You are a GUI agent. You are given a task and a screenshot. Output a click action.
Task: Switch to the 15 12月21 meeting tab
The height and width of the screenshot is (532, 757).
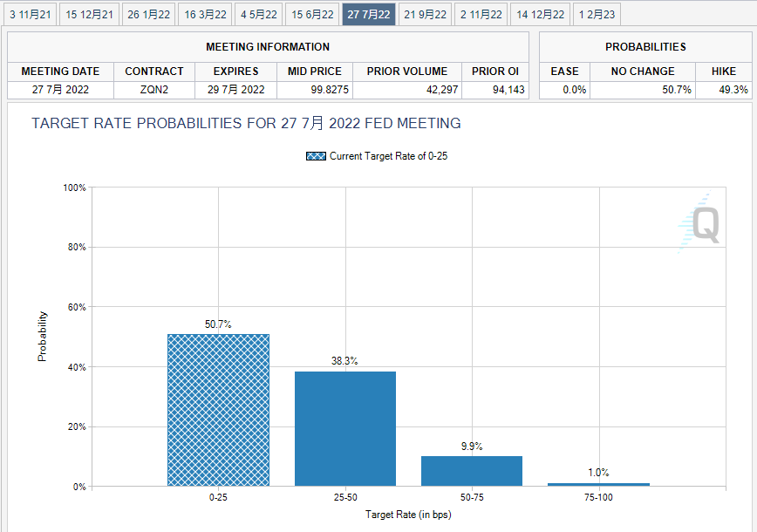(x=90, y=14)
